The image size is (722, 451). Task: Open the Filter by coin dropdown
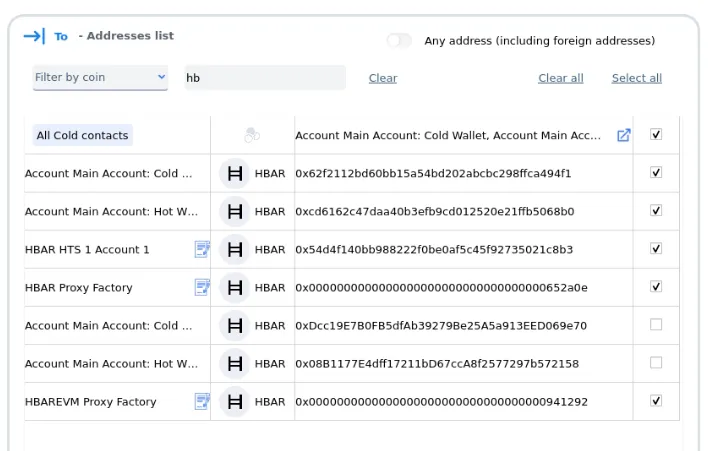(100, 77)
